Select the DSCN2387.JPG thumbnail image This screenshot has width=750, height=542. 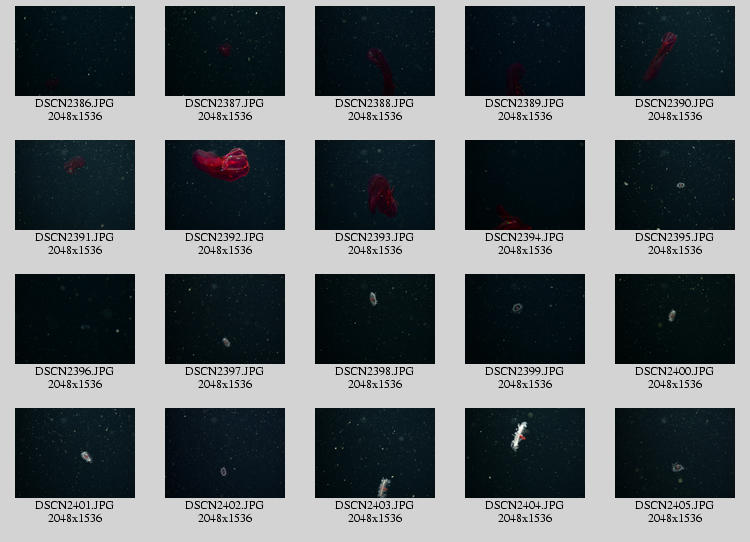click(x=225, y=51)
